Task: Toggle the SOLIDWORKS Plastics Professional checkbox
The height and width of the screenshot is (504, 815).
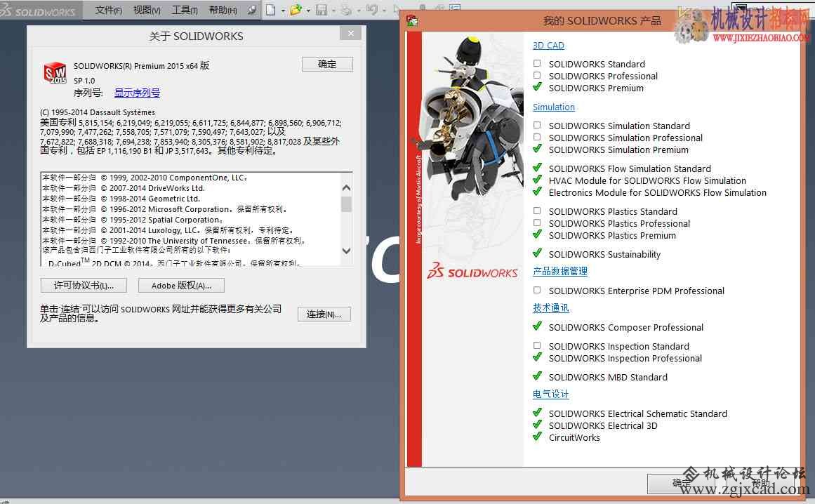Action: 537,223
